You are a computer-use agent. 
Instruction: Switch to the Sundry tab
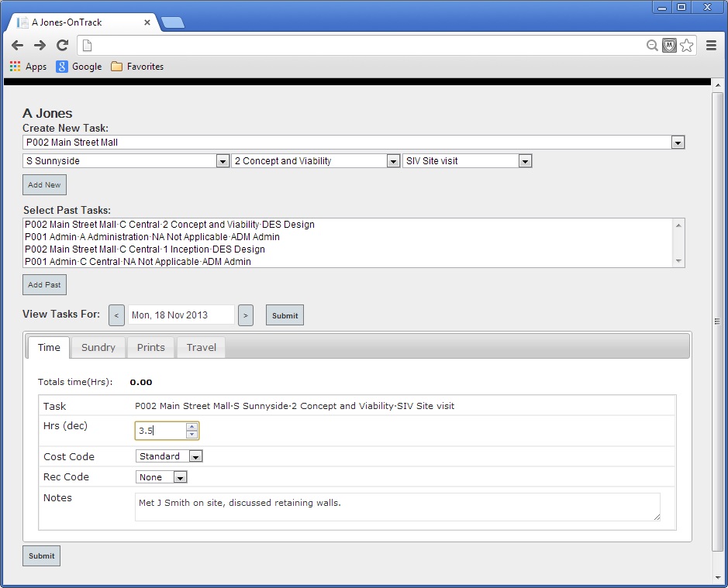click(x=98, y=348)
